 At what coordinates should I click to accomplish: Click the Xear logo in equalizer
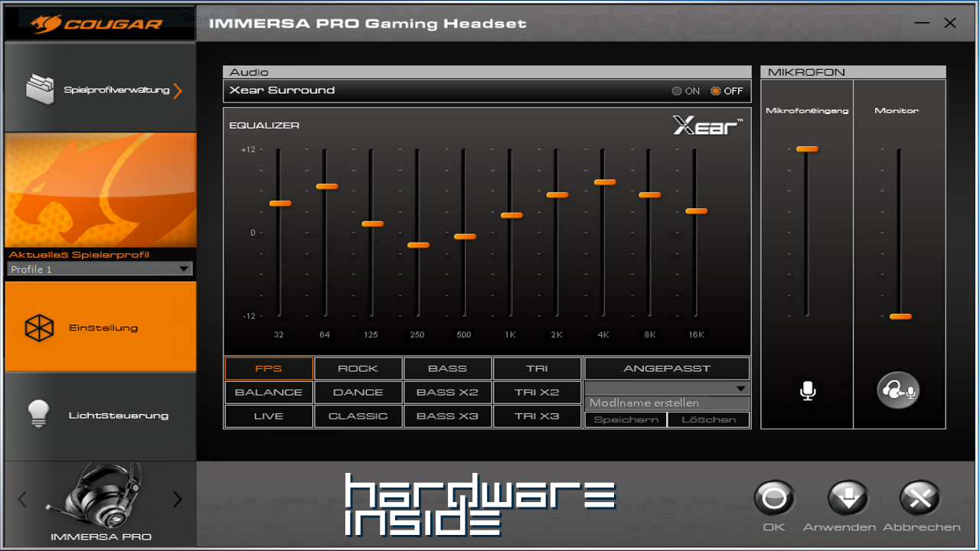point(707,126)
